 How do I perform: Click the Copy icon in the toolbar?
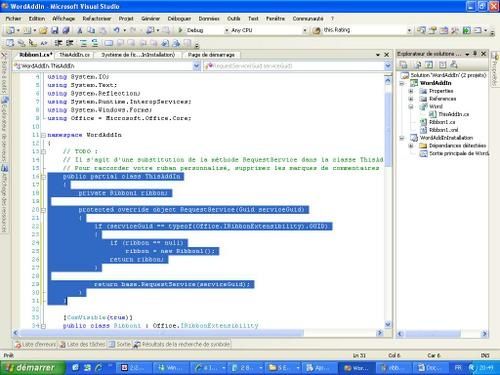(x=91, y=30)
